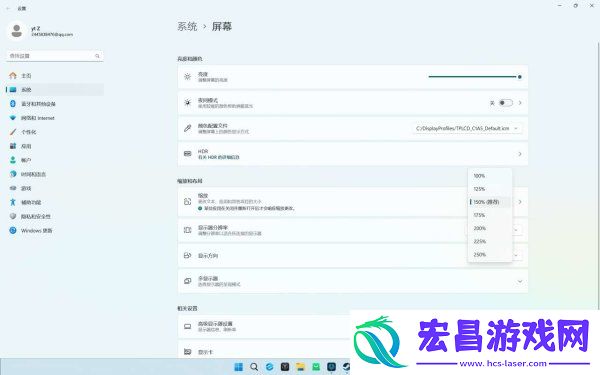The image size is (600, 375).
Task: Choose 150% (推荐) in the scale list
Action: click(x=490, y=202)
